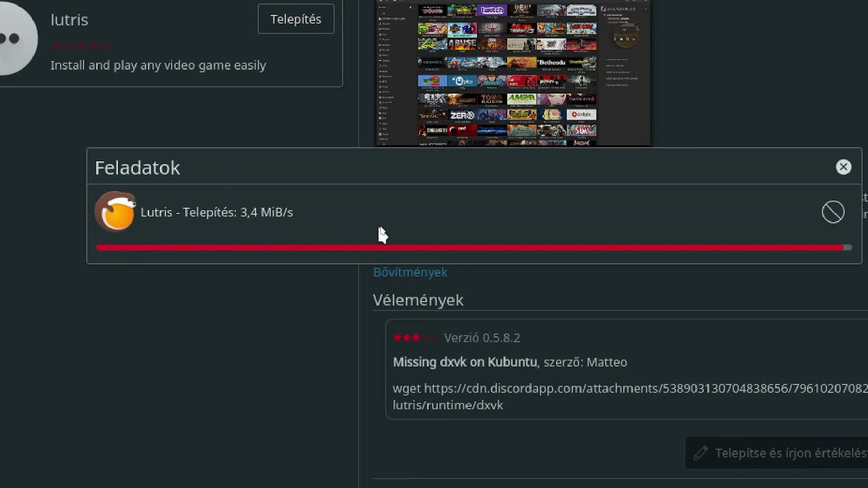Click the Telepítse és írjon értékelést button
The height and width of the screenshot is (488, 868).
[x=776, y=453]
